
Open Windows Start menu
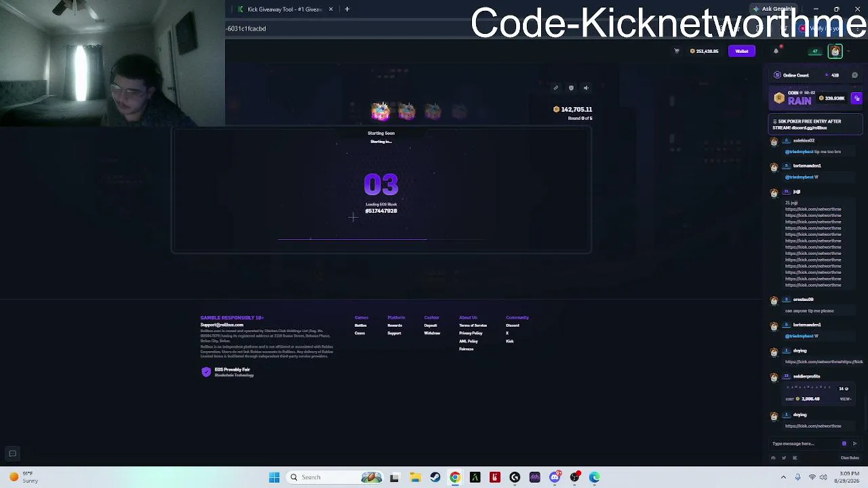tap(275, 477)
